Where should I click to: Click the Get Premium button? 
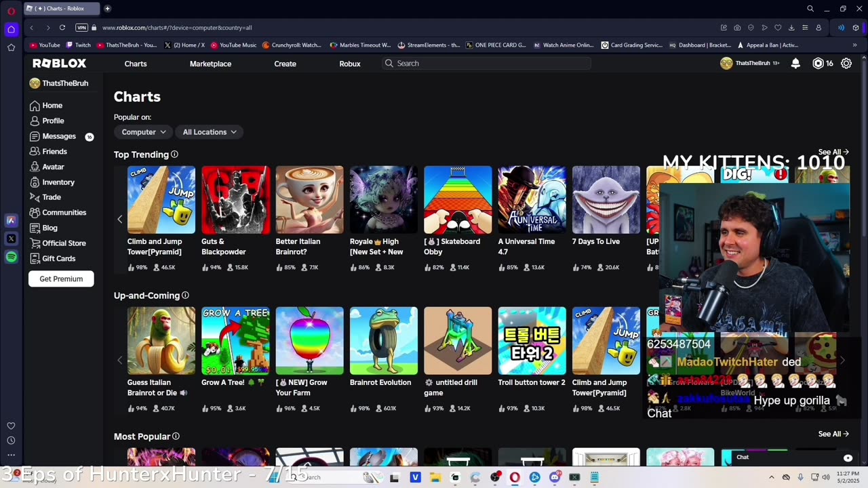(x=61, y=279)
